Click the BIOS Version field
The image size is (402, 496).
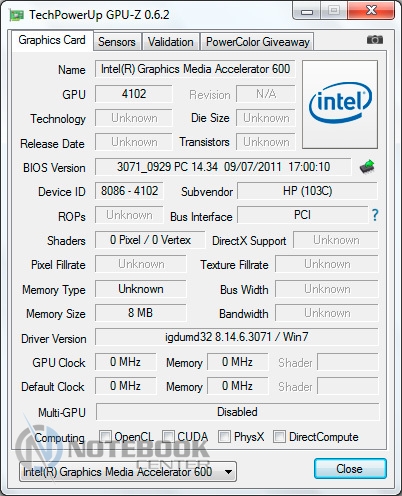[x=223, y=167]
